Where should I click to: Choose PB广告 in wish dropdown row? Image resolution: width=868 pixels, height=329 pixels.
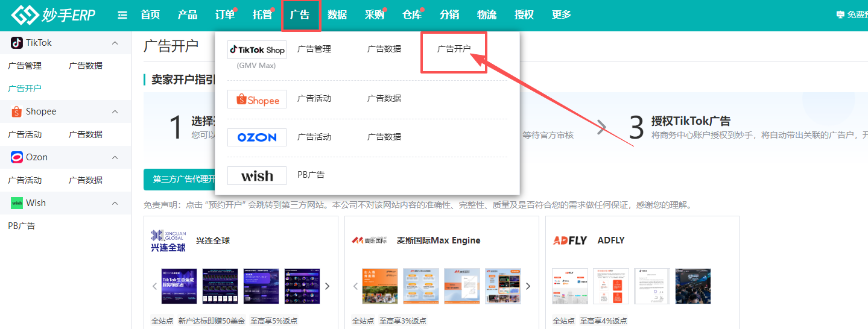311,175
